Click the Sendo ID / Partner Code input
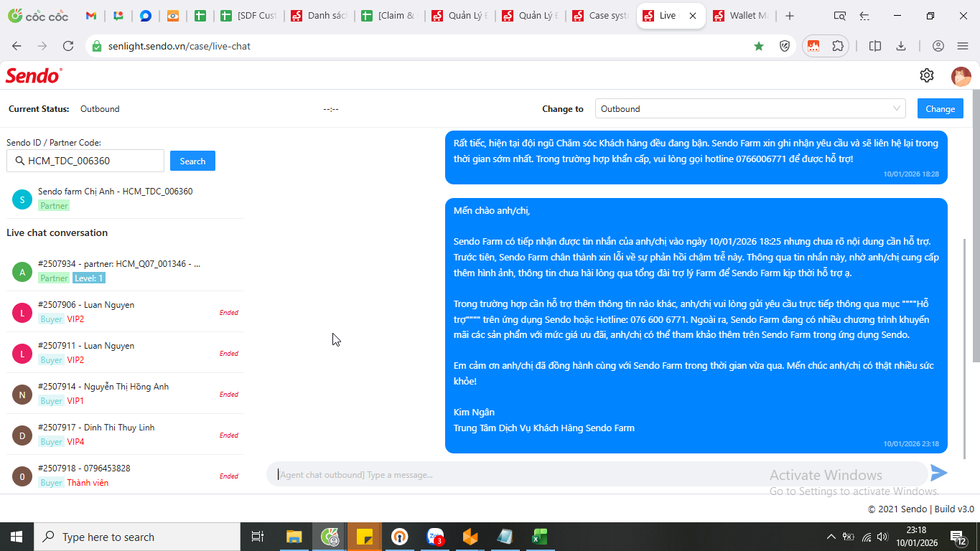The image size is (980, 551). pyautogui.click(x=85, y=161)
